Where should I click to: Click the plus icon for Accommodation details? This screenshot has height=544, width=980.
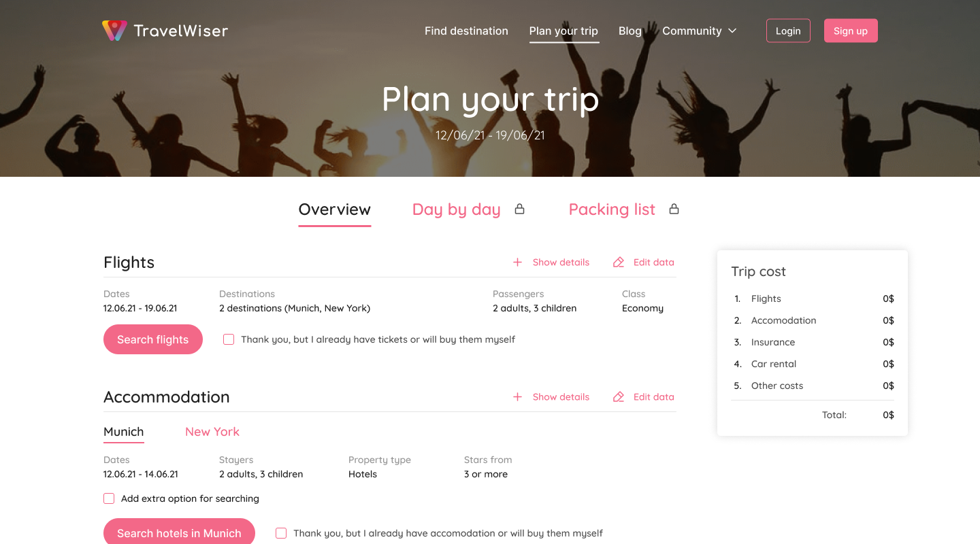point(517,396)
